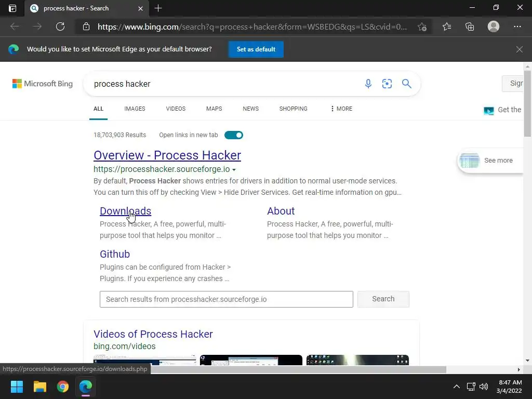
Task: Click the Get the app promo icon
Action: click(488, 111)
